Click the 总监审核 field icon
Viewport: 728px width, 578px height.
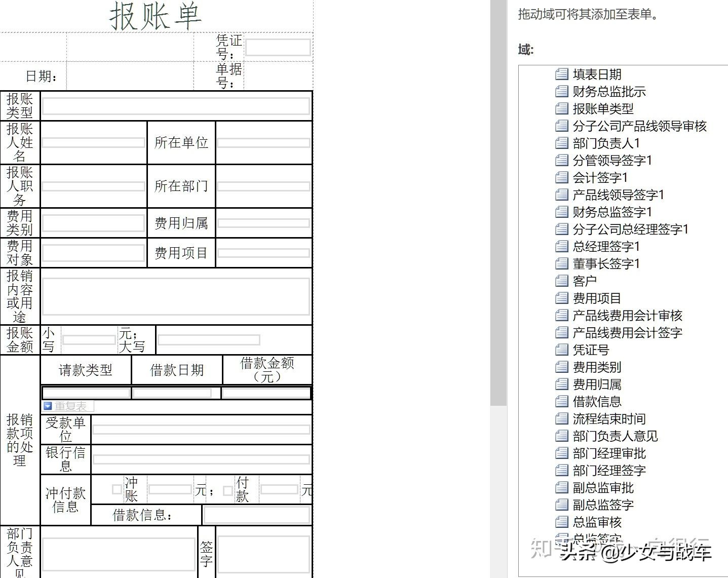click(x=562, y=522)
